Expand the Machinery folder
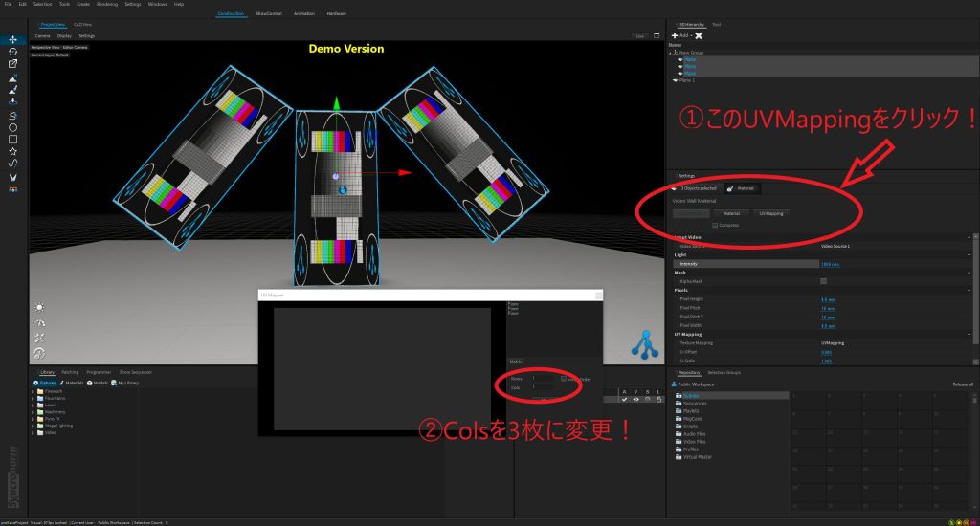 (33, 411)
